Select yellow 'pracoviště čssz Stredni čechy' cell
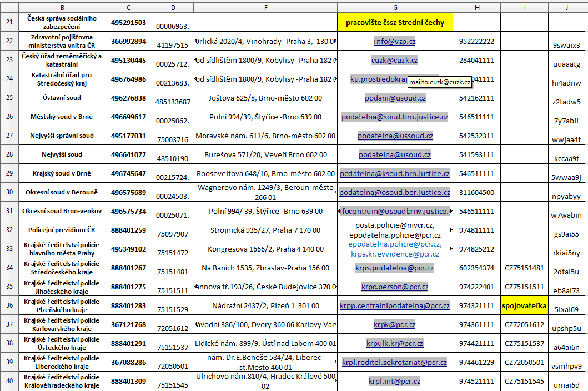The image size is (588, 391). pos(394,23)
